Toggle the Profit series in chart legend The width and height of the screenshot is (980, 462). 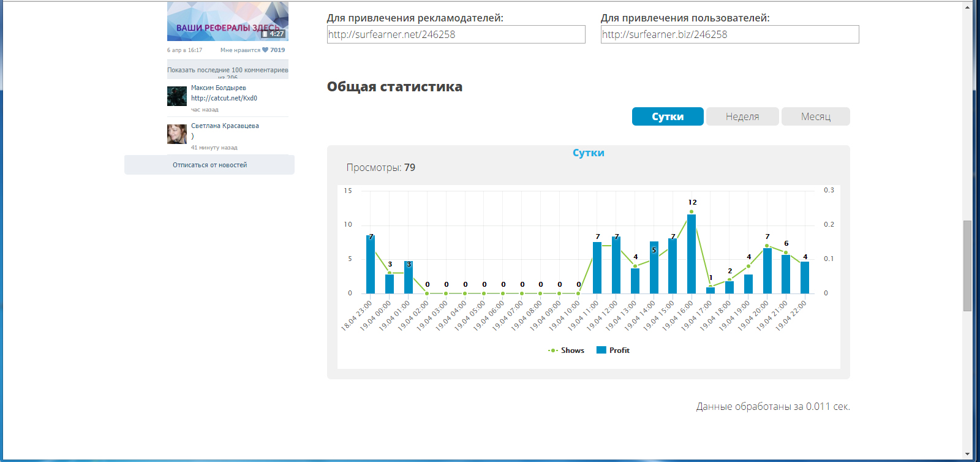click(x=613, y=350)
